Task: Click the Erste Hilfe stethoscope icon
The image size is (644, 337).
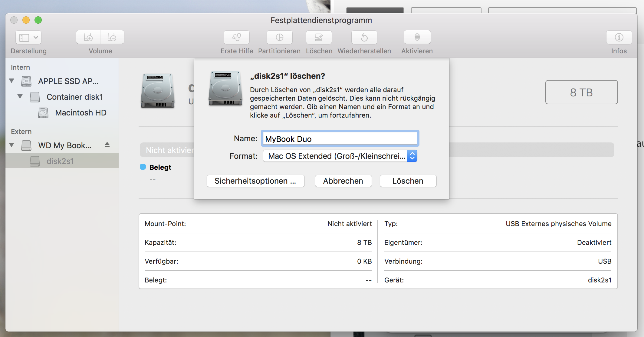Action: (x=236, y=37)
